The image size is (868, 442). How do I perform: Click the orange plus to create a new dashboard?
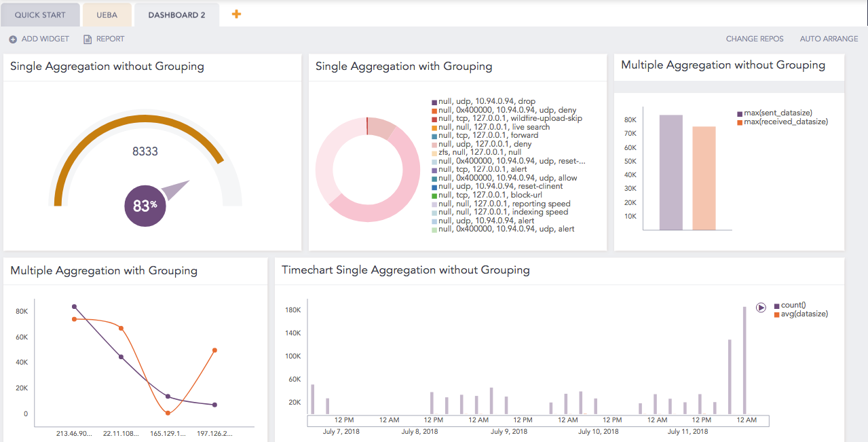tap(236, 12)
